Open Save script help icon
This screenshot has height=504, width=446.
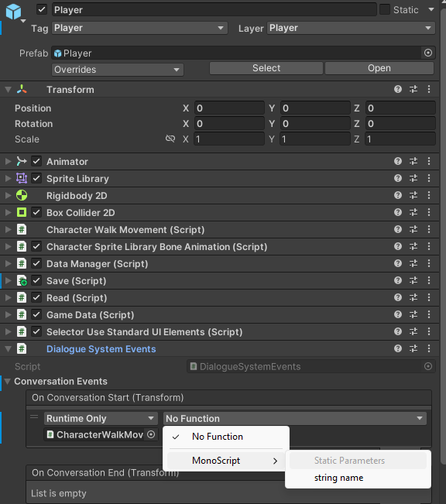pyautogui.click(x=398, y=280)
